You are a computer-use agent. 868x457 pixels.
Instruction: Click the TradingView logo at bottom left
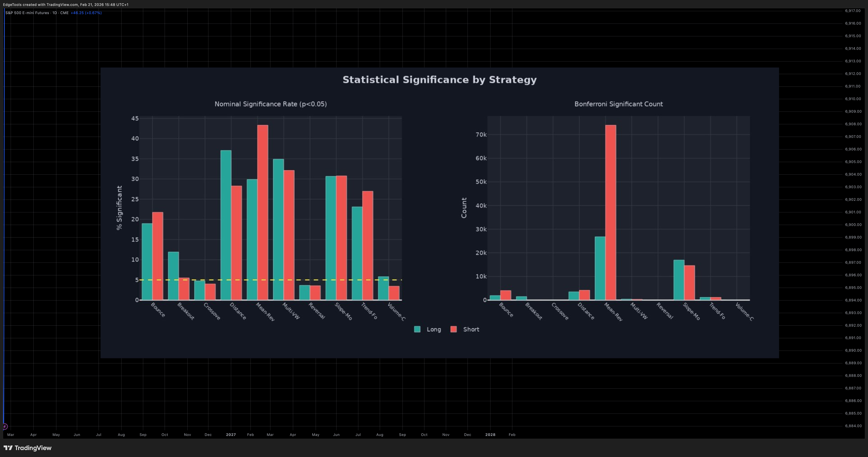28,448
